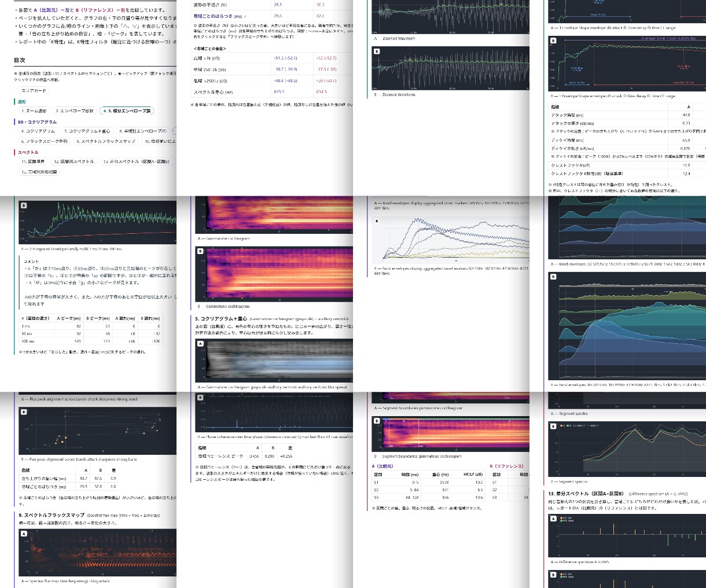Click the A Zoomed Waveform chart
Screen dimensions: 706x588
point(450,17)
